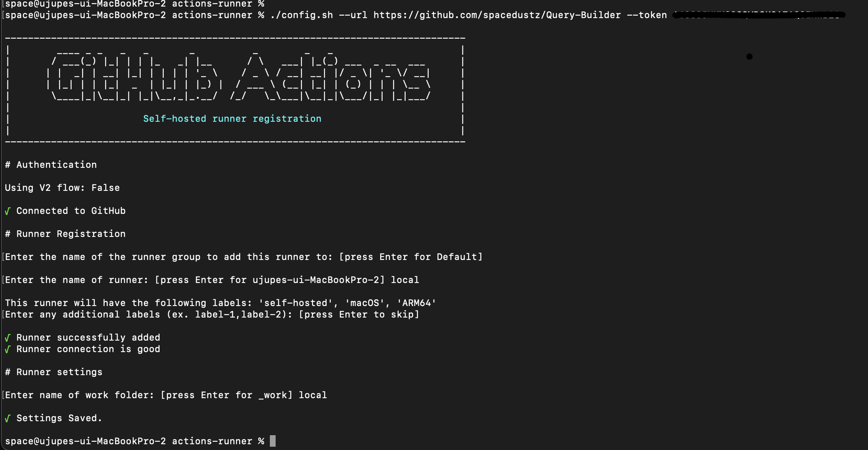Click the black dot near top right
This screenshot has width=868, height=450.
click(x=749, y=57)
